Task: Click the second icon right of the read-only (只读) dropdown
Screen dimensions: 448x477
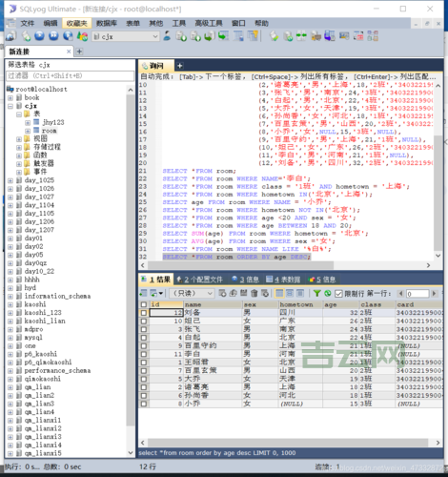Action: [233, 293]
